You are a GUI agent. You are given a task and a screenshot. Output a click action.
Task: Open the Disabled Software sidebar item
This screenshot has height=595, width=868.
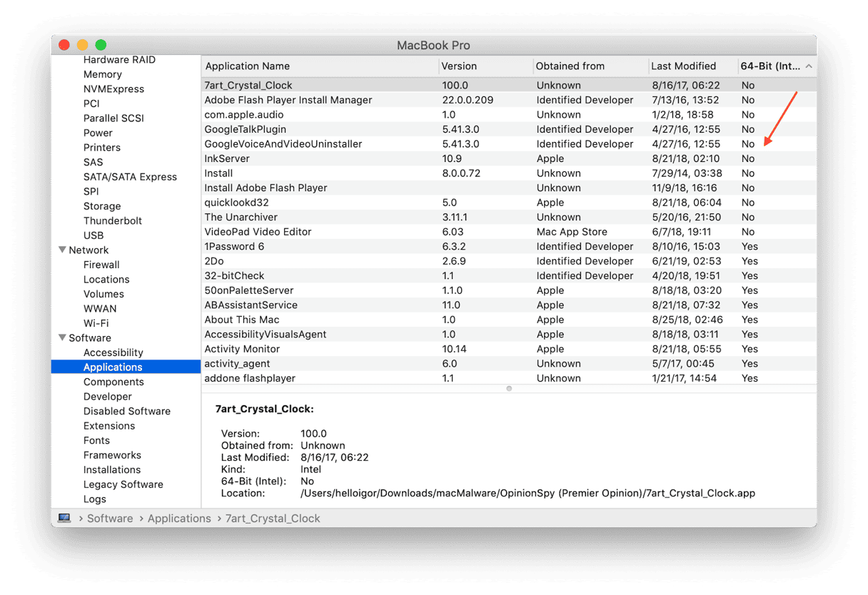tap(126, 411)
